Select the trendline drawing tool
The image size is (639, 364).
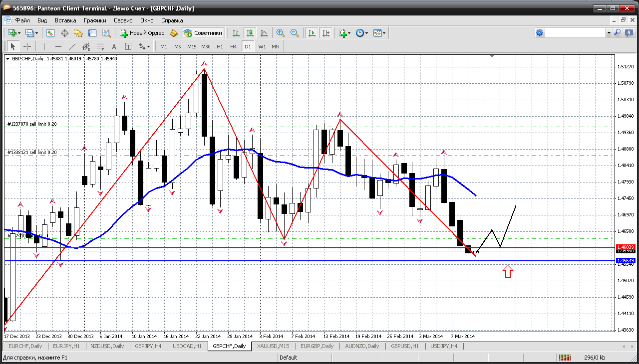[x=72, y=46]
